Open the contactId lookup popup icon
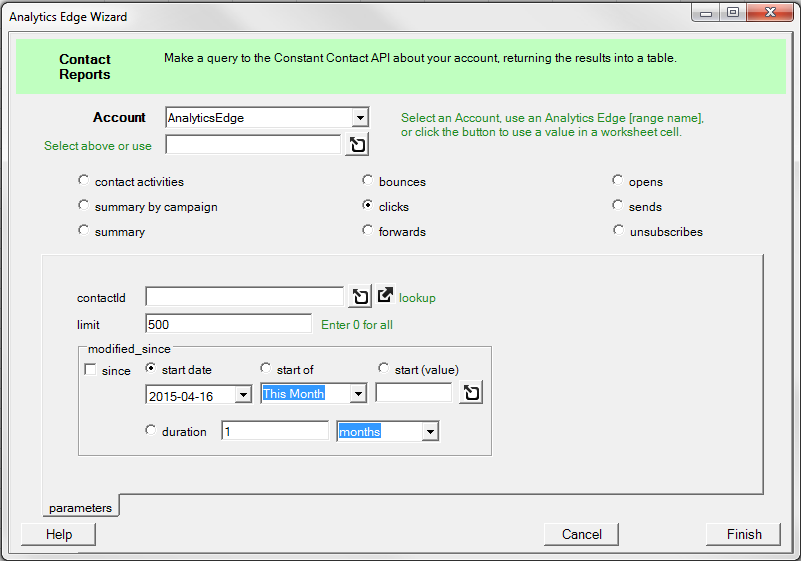The image size is (801, 561). click(385, 295)
